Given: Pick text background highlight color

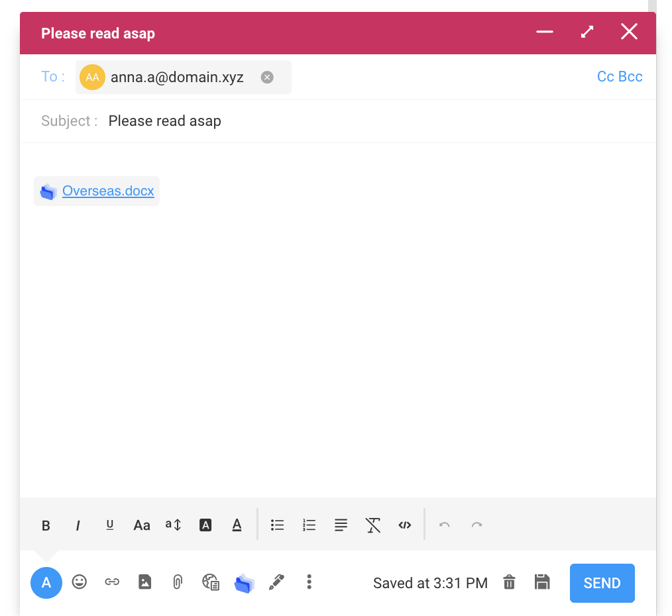Looking at the screenshot, I should pyautogui.click(x=205, y=525).
